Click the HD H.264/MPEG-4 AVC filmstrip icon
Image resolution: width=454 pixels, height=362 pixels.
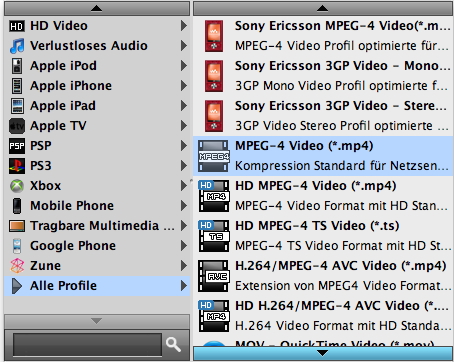[x=214, y=316]
